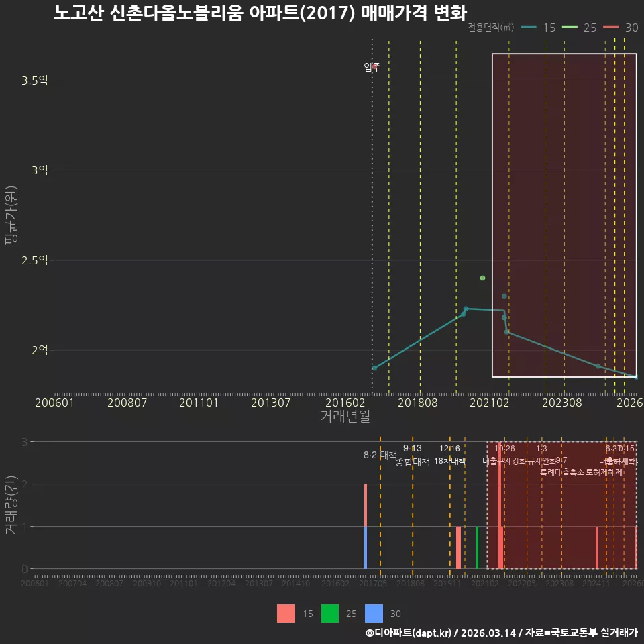Viewport: 644px width, 644px height.
Task: Click 201410 label on volume chart axis
Action: coord(296,583)
